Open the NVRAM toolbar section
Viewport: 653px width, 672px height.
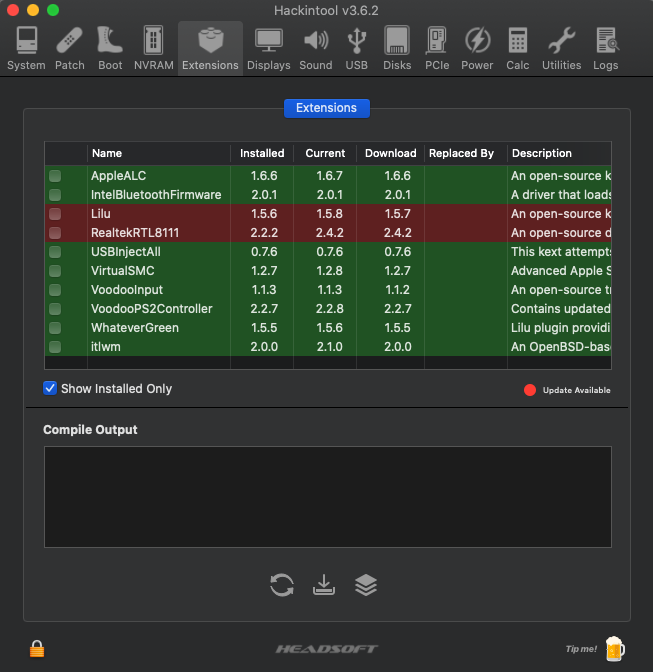click(153, 48)
